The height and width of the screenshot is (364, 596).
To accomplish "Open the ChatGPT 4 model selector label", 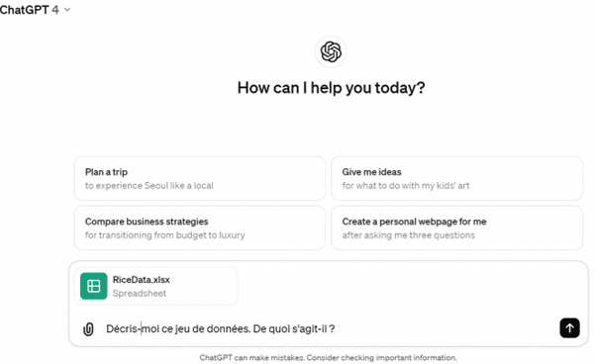I will pyautogui.click(x=30, y=10).
